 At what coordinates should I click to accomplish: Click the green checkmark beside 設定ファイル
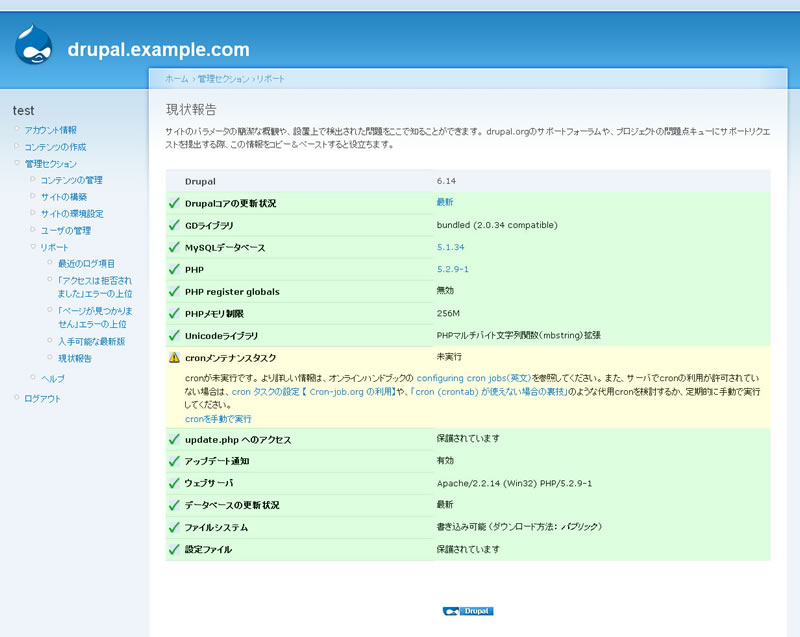click(174, 549)
